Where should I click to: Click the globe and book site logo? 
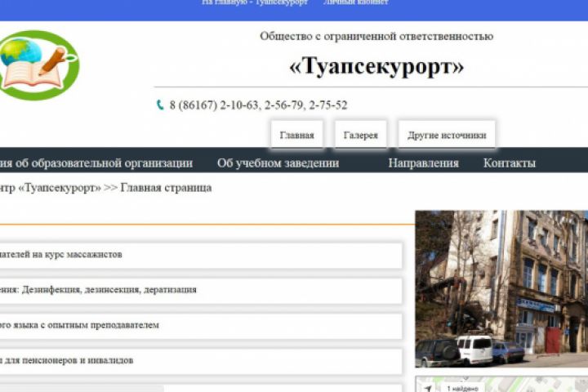pyautogui.click(x=39, y=65)
